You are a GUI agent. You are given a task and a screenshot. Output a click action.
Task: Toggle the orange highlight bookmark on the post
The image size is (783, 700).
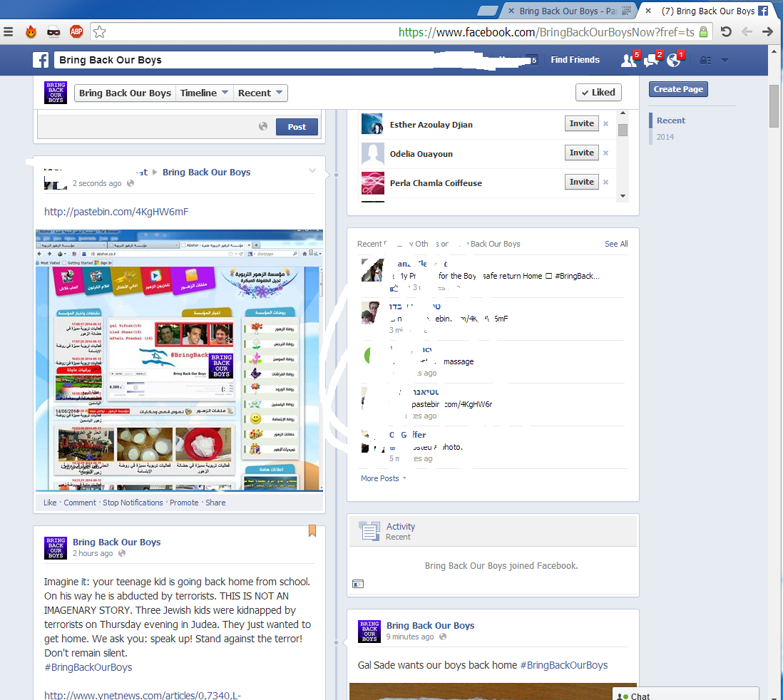(x=312, y=531)
